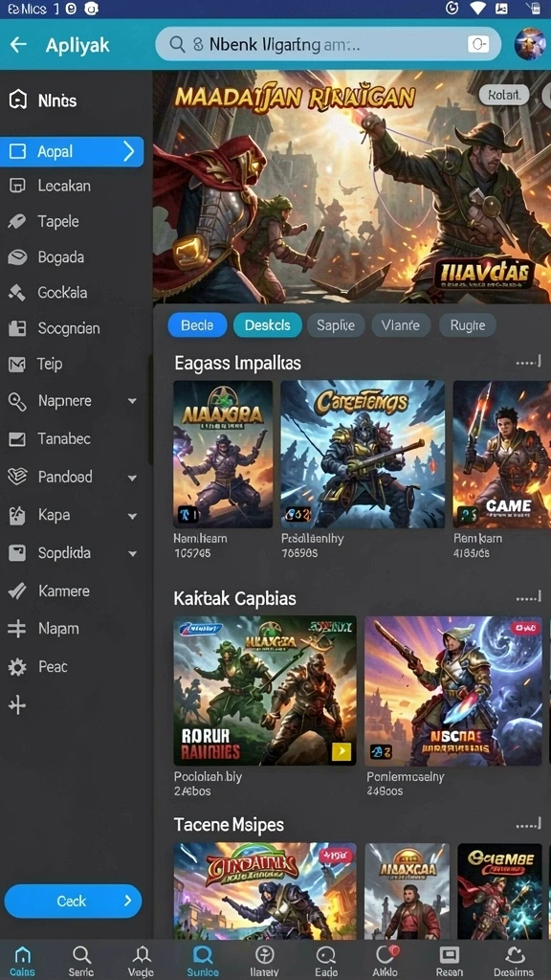The image size is (551, 980).
Task: Click the chevron on the Aopal item
Action: pos(129,151)
